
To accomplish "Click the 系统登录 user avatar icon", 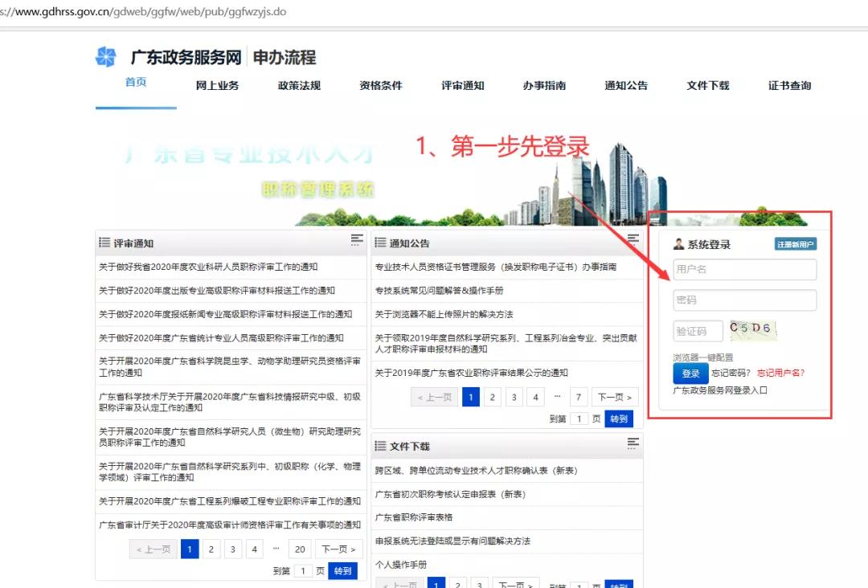I will pos(679,244).
